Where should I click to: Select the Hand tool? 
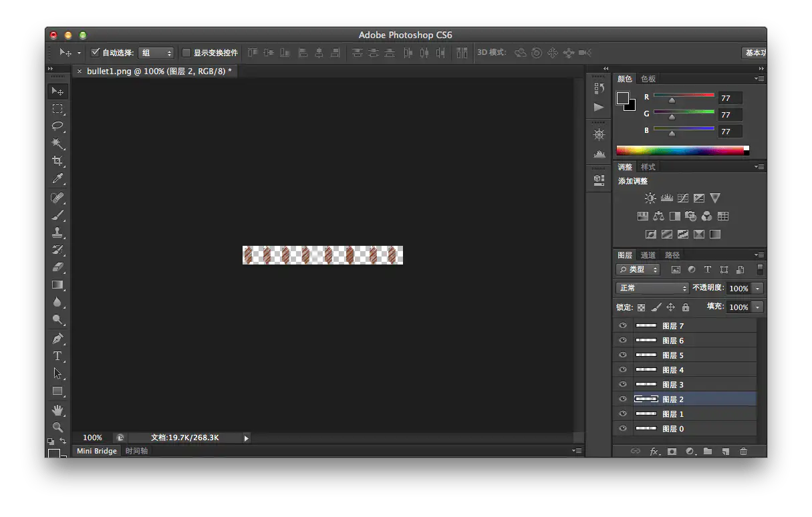tap(58, 409)
